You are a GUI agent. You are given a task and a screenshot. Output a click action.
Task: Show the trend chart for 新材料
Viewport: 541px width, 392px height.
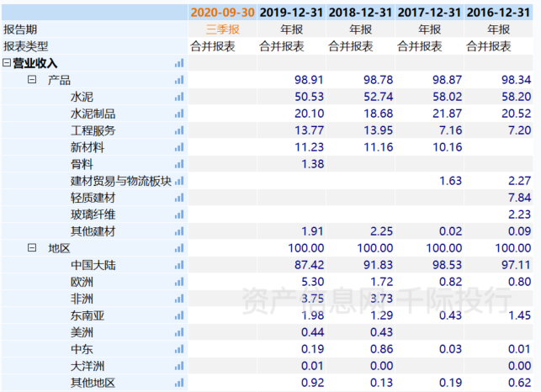tap(178, 147)
